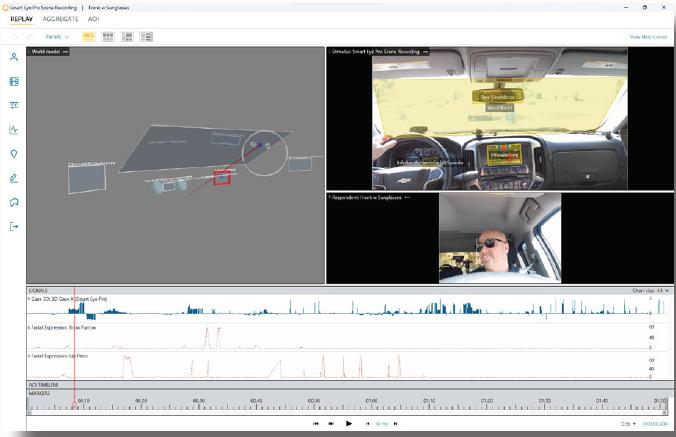676x437 pixels.
Task: Click the respondent face video thumbnail
Action: pyautogui.click(x=500, y=238)
